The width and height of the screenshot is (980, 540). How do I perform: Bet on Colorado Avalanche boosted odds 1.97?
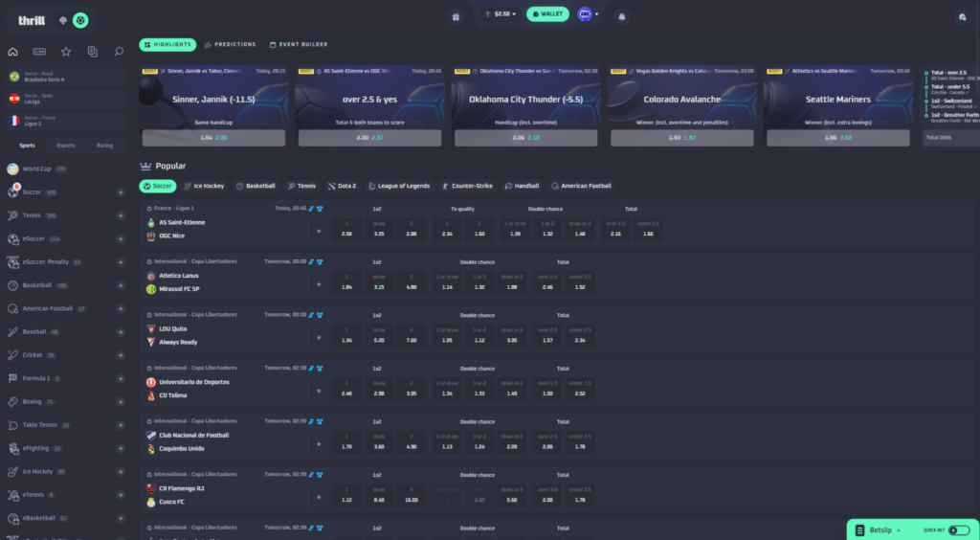click(681, 138)
